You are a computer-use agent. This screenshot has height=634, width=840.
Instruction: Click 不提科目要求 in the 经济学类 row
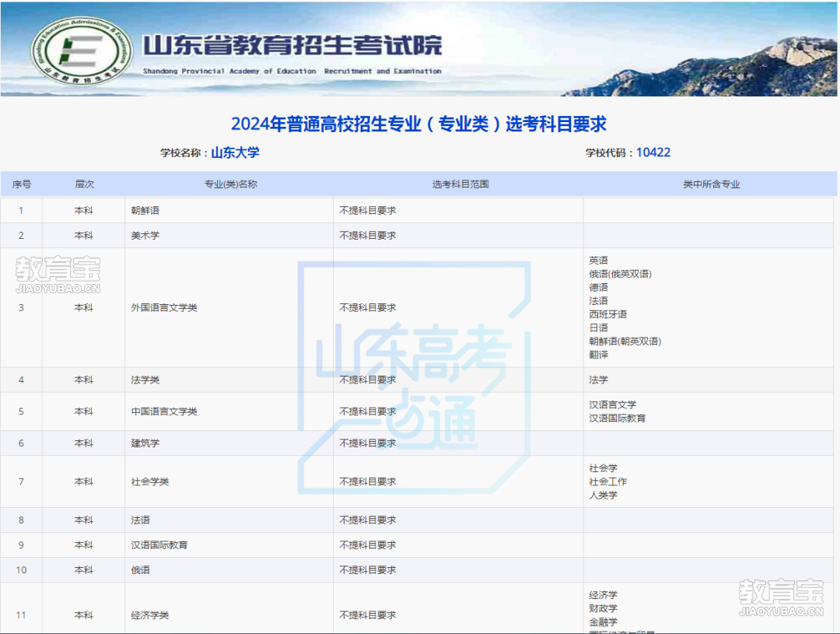click(367, 615)
